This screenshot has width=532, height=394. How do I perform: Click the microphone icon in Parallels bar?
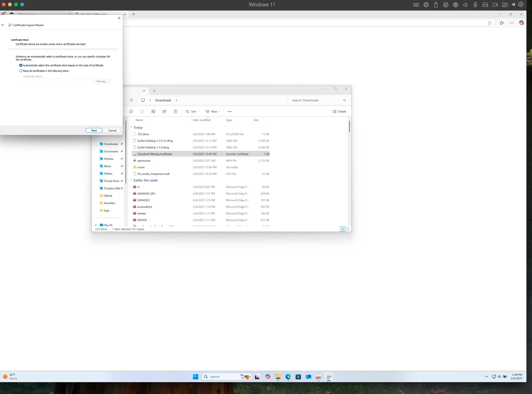click(x=475, y=5)
